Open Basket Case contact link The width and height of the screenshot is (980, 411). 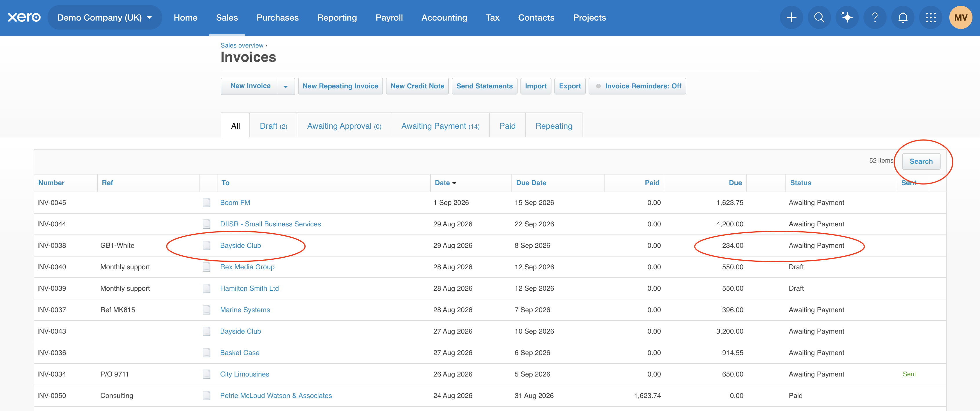240,353
